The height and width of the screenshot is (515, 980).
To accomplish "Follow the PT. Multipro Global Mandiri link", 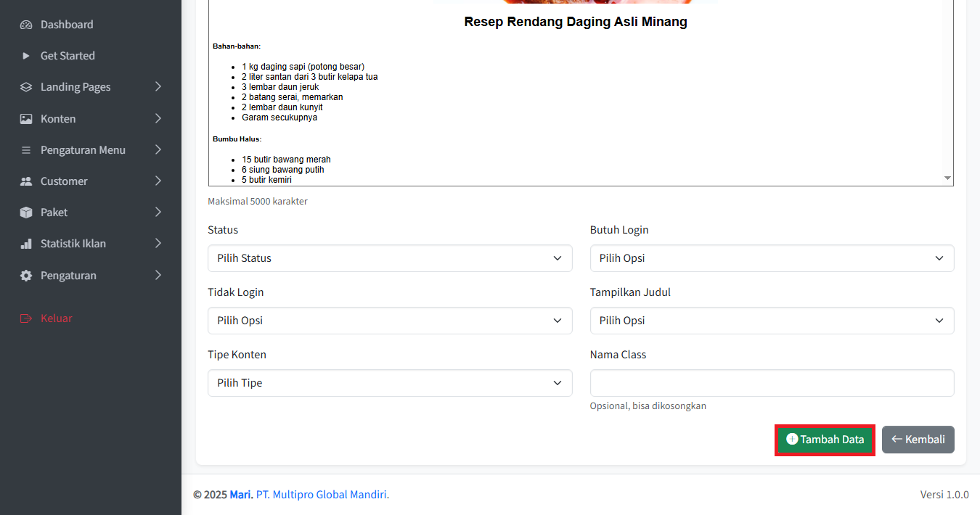I will pos(322,495).
